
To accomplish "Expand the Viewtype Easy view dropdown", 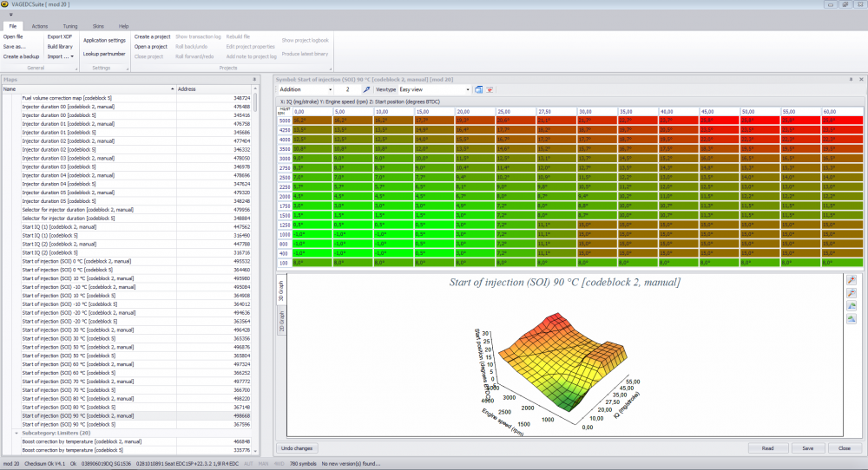I will (x=468, y=89).
